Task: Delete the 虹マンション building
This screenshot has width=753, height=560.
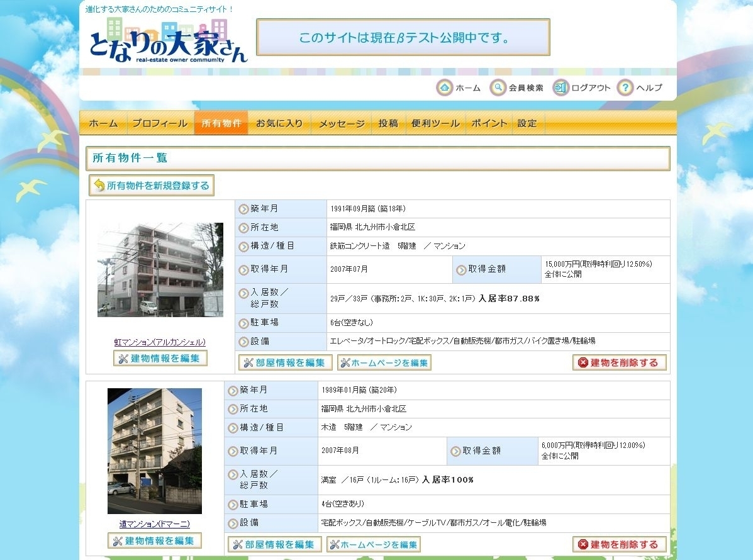Action: click(x=620, y=362)
